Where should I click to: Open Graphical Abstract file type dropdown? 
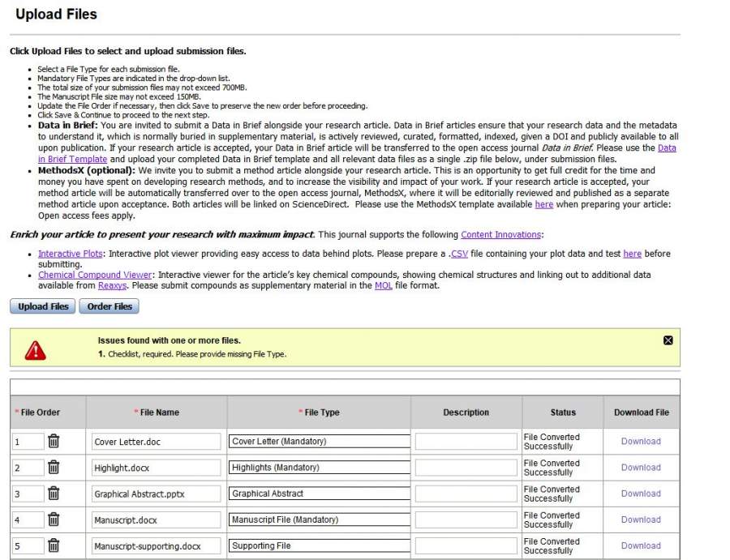click(319, 494)
